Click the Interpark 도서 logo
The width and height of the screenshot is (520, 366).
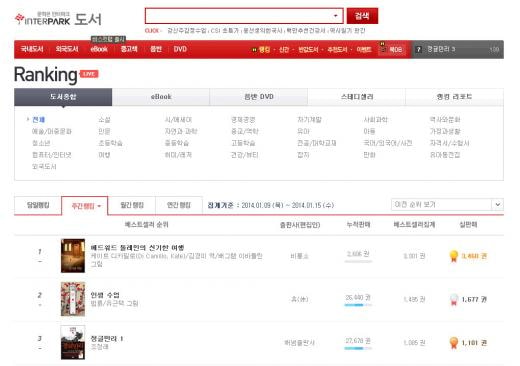58,19
